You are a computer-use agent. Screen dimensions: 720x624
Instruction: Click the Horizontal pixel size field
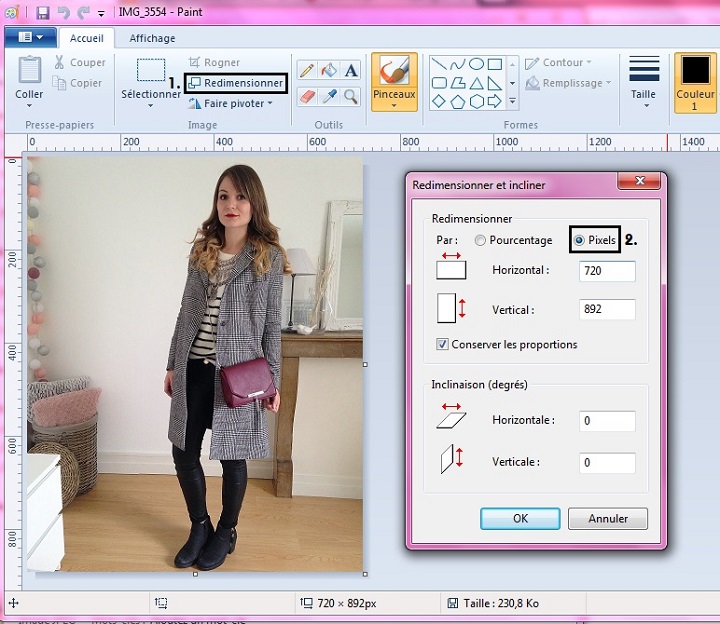[607, 271]
